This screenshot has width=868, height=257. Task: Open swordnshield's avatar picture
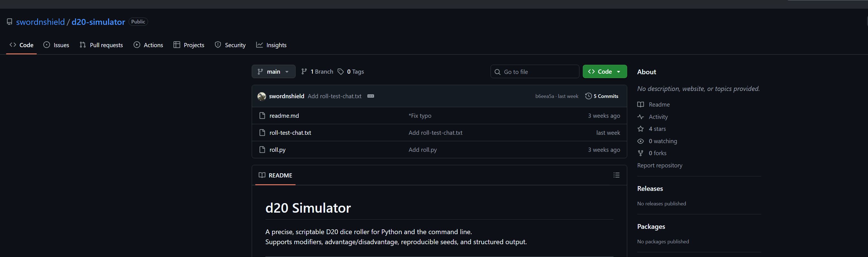click(x=261, y=96)
